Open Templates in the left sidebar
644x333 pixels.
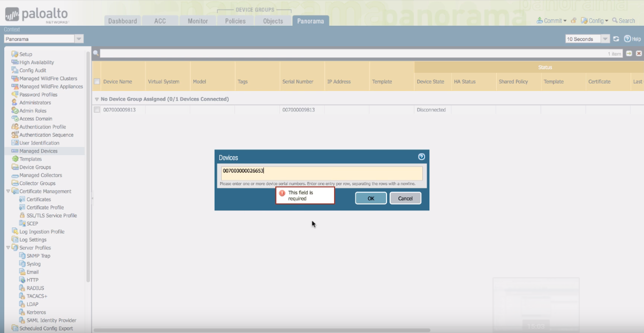(31, 159)
